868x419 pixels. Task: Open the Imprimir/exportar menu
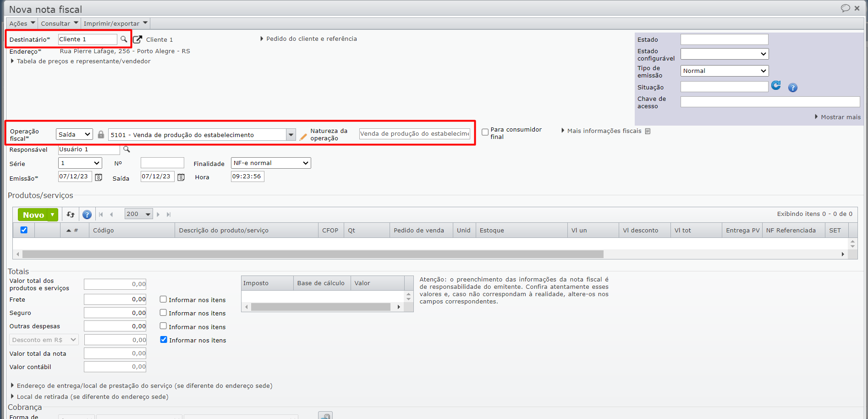coord(115,23)
